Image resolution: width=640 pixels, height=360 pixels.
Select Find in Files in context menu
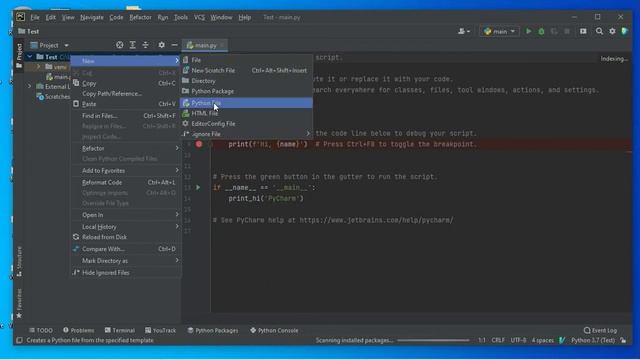126,116
